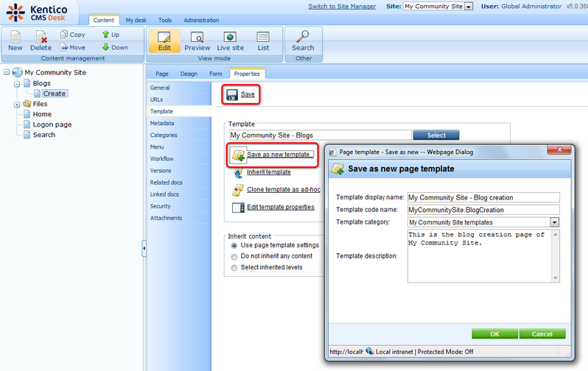Image resolution: width=588 pixels, height=371 pixels.
Task: Switch to Edit view mode
Action: pyautogui.click(x=164, y=40)
